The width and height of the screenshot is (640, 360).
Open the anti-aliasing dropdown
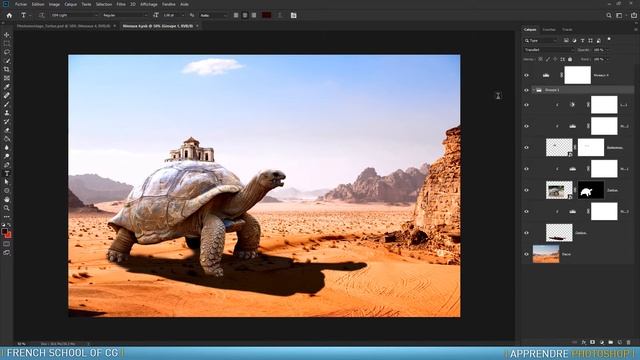213,15
